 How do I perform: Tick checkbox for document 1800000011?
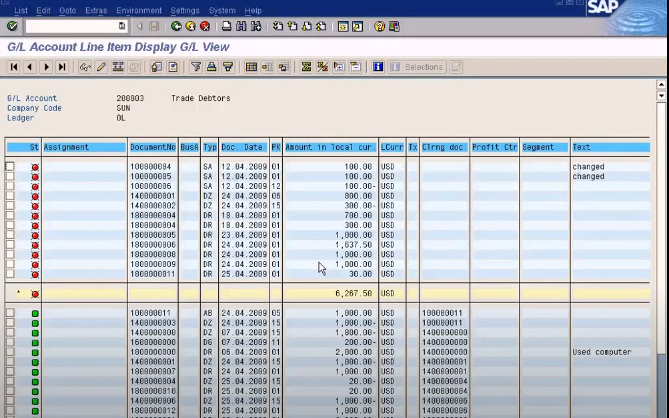point(10,274)
